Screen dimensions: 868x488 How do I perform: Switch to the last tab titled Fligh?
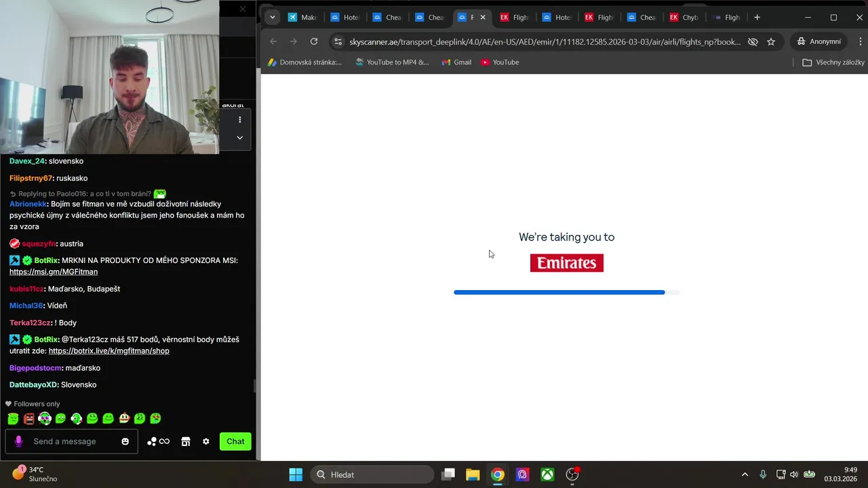click(x=726, y=17)
